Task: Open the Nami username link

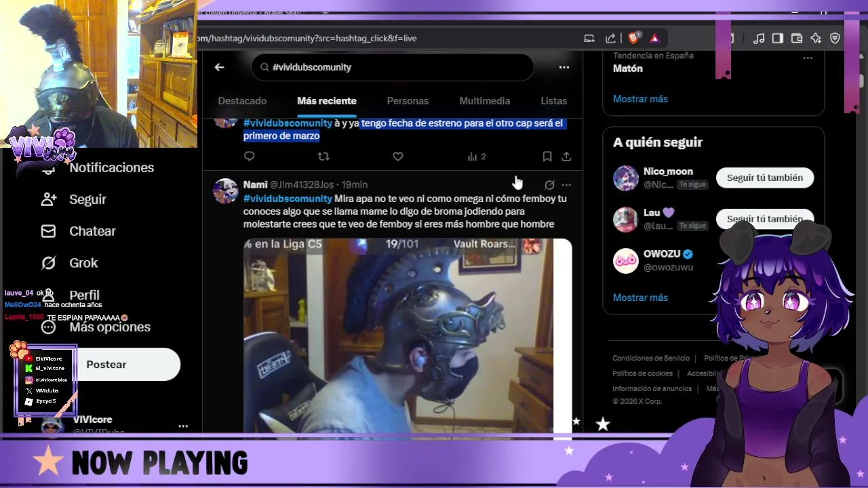Action: click(255, 184)
